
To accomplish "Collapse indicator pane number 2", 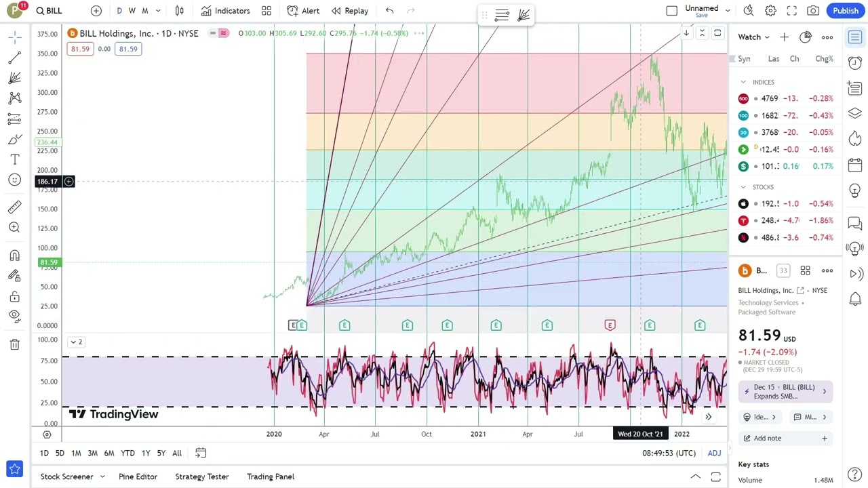I will click(x=76, y=342).
